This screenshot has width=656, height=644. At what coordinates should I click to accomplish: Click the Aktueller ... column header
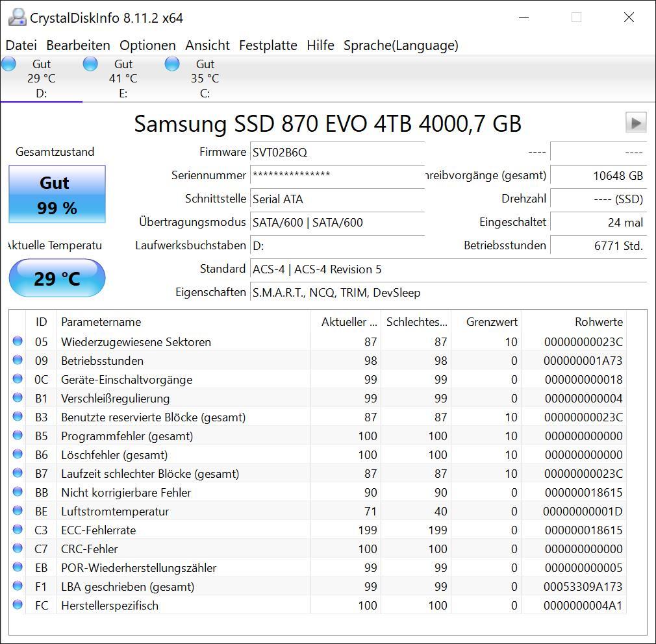coord(346,321)
